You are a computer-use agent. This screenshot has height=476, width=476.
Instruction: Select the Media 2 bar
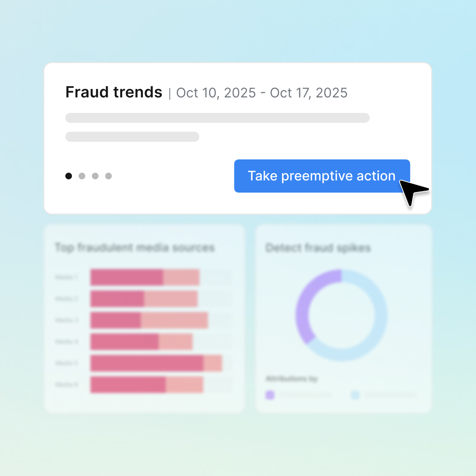coord(143,299)
